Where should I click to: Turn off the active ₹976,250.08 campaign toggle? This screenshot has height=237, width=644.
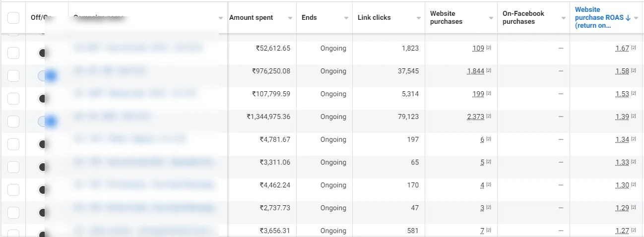(x=47, y=76)
